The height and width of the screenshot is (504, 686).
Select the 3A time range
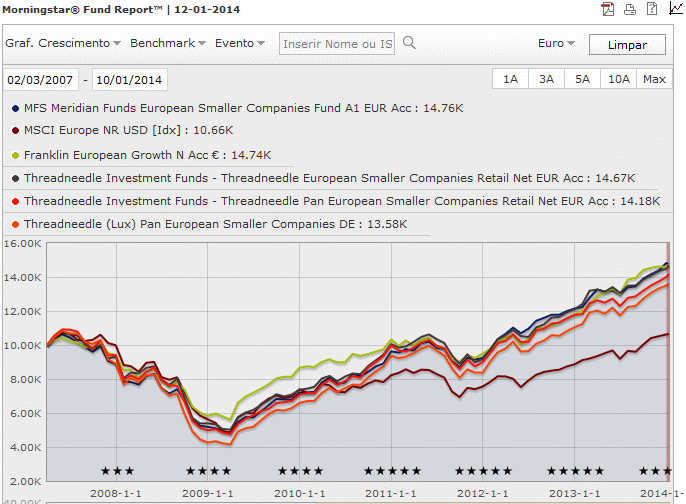click(x=546, y=79)
